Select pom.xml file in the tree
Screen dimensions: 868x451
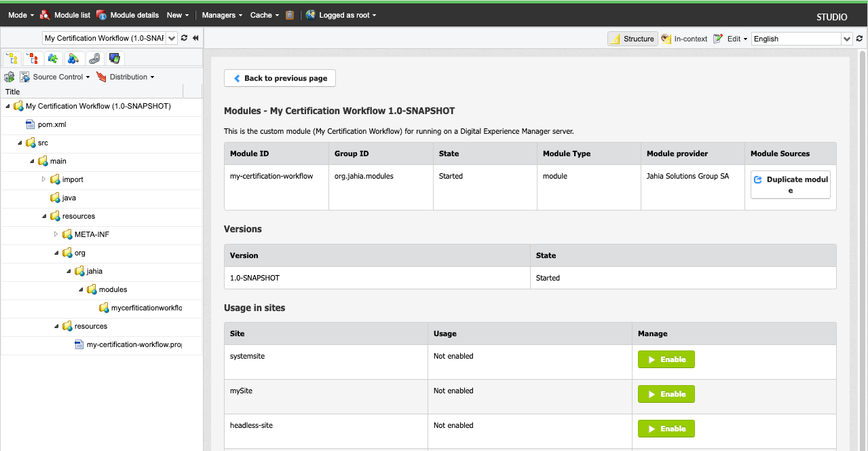(x=52, y=124)
